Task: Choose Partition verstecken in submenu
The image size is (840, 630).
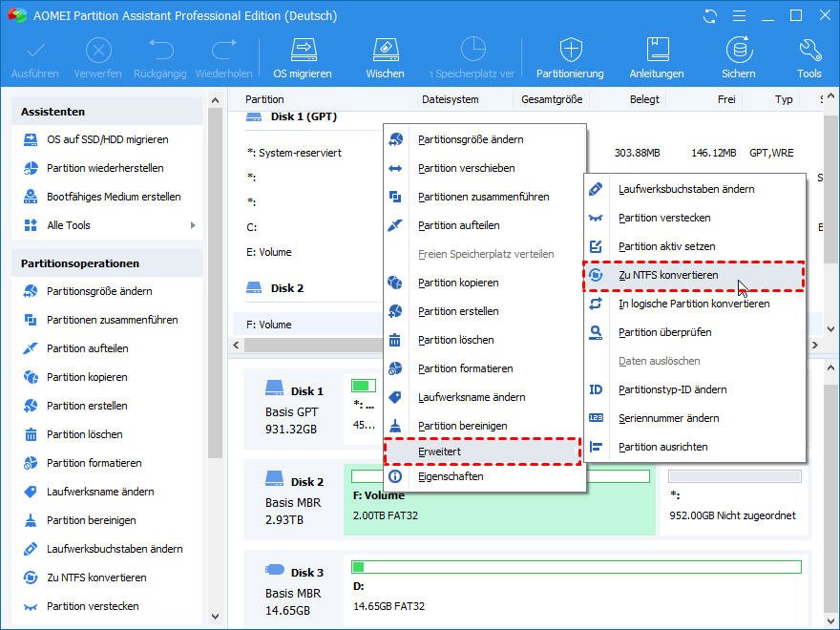Action: pyautogui.click(x=694, y=218)
